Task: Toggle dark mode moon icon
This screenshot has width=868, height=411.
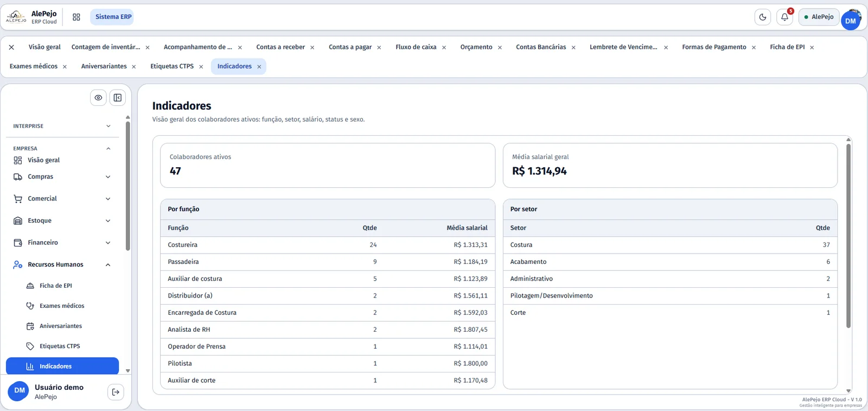Action: [x=763, y=17]
